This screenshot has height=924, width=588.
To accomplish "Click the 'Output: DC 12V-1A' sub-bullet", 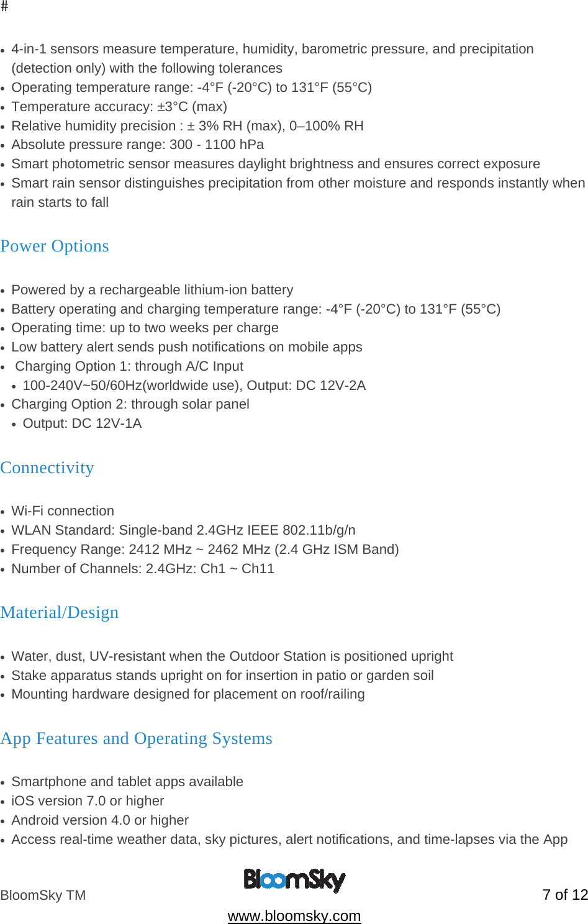I will click(82, 423).
